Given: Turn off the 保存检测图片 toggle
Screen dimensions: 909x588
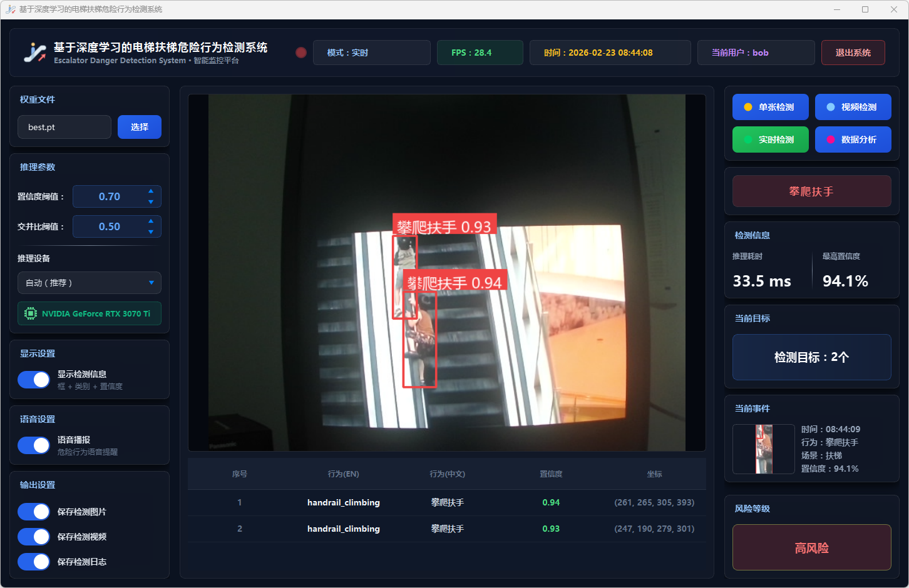Looking at the screenshot, I should pos(34,512).
